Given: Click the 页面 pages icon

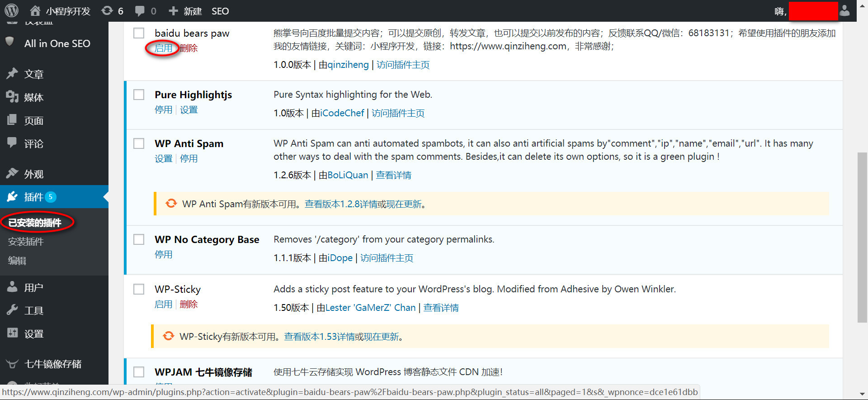Looking at the screenshot, I should tap(12, 120).
